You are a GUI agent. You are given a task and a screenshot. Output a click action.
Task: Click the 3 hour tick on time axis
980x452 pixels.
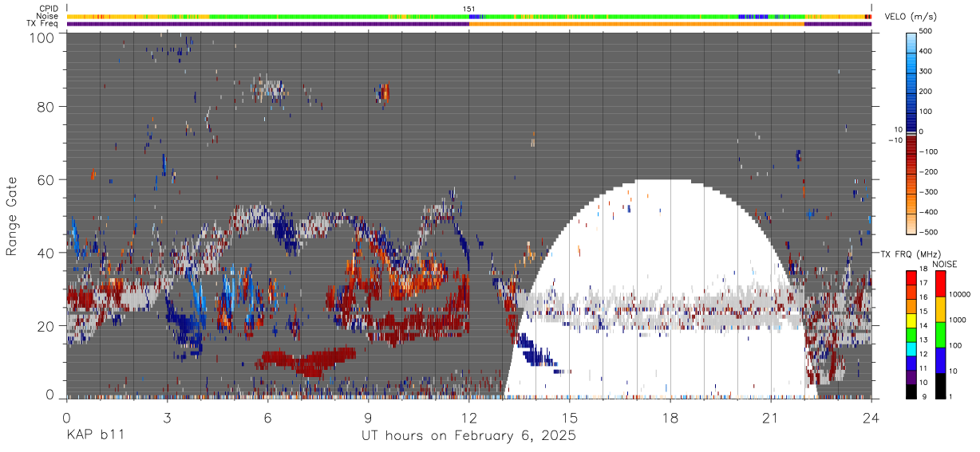pyautogui.click(x=167, y=418)
